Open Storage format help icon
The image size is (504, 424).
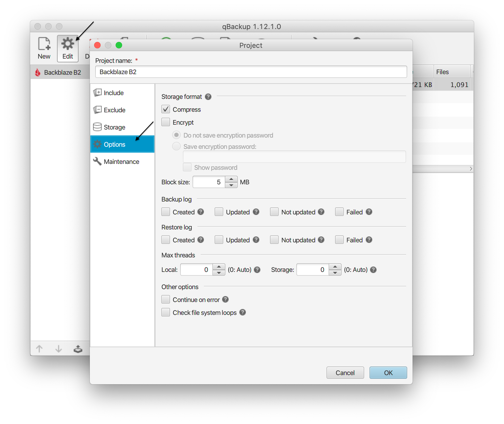click(208, 97)
